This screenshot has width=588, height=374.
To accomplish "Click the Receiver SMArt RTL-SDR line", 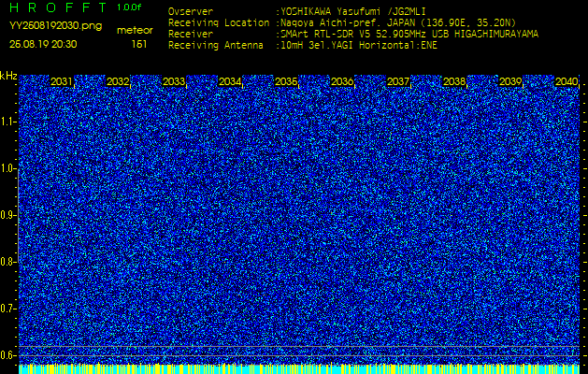I will pyautogui.click(x=353, y=35).
